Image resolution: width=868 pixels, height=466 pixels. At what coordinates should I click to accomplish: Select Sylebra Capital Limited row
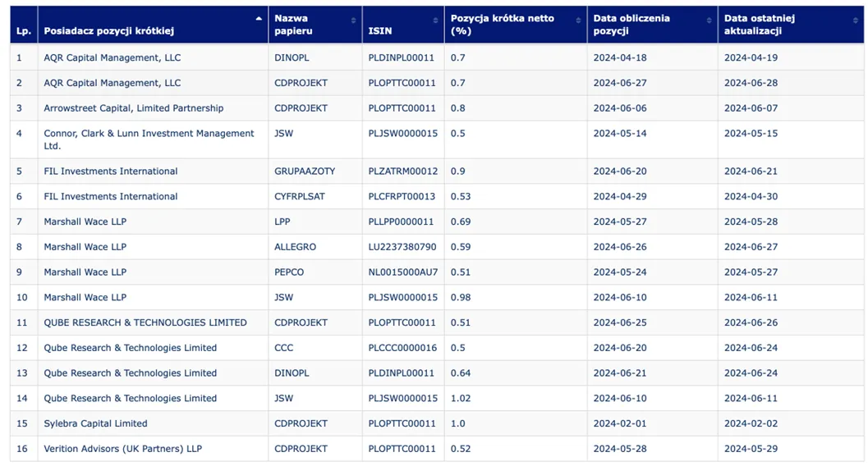[x=437, y=424]
